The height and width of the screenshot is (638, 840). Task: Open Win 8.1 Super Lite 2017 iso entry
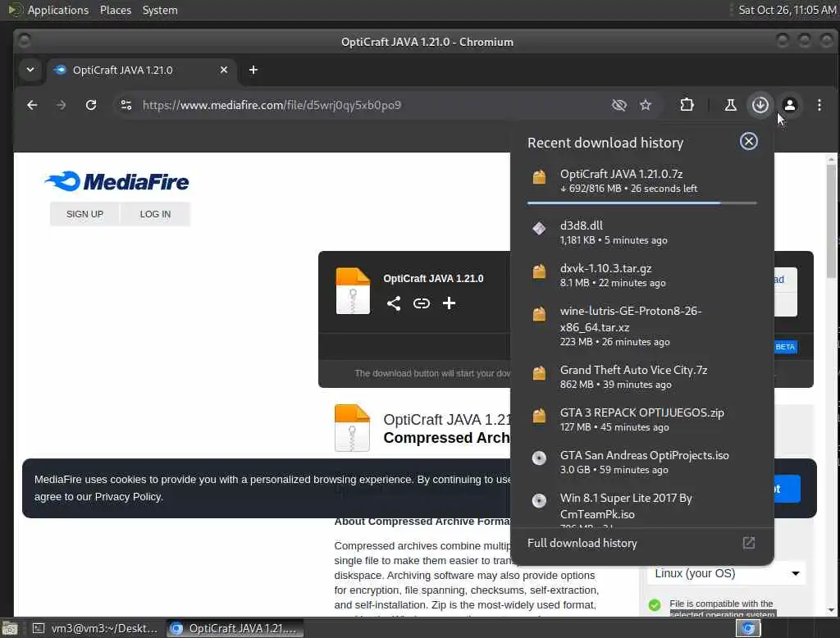point(641,506)
